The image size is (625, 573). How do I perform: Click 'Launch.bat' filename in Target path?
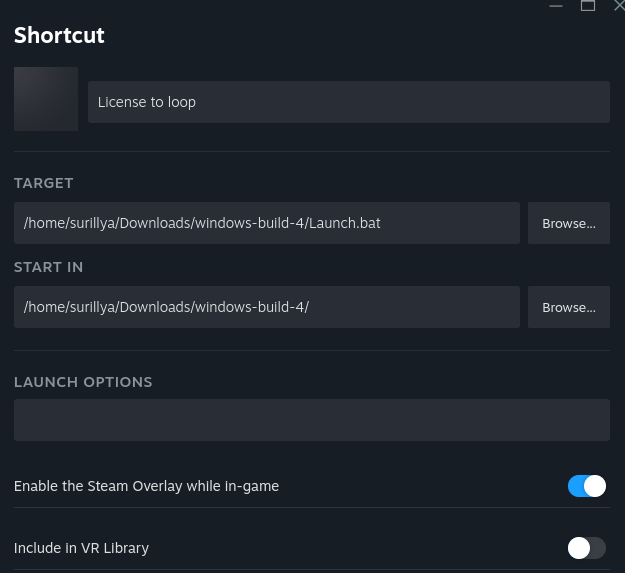344,223
